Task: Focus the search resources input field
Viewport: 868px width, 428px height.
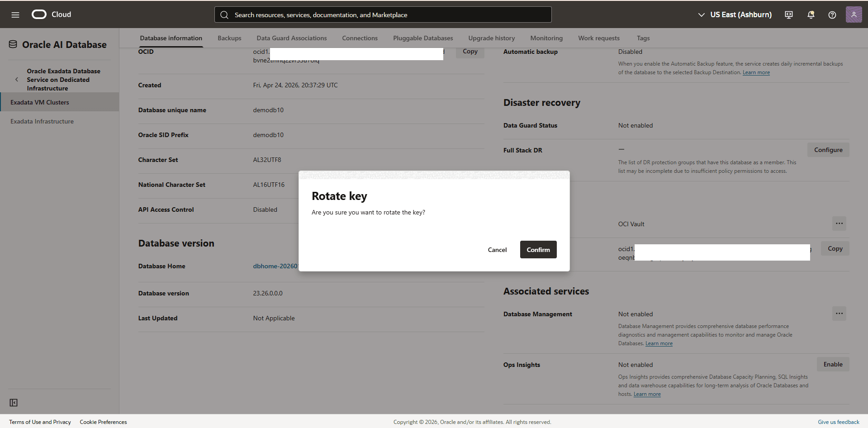Action: (x=383, y=14)
